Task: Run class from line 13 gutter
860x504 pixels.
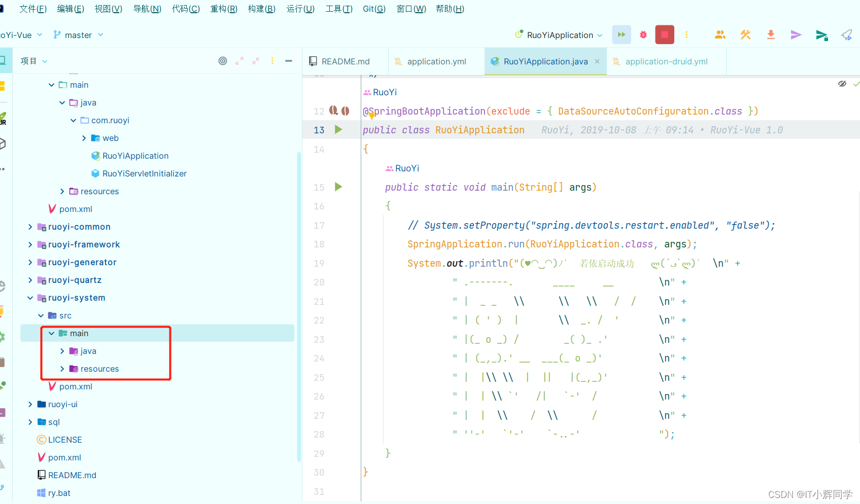Action: pos(338,130)
